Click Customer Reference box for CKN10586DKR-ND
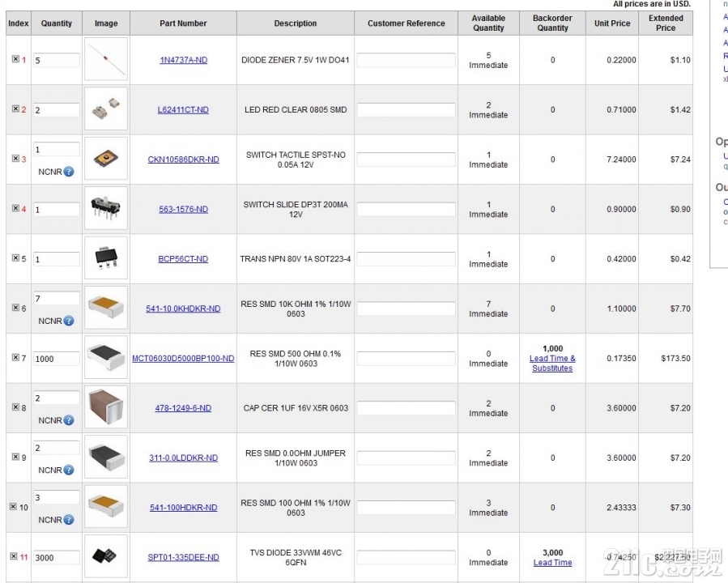Image resolution: width=728 pixels, height=583 pixels. (x=406, y=160)
